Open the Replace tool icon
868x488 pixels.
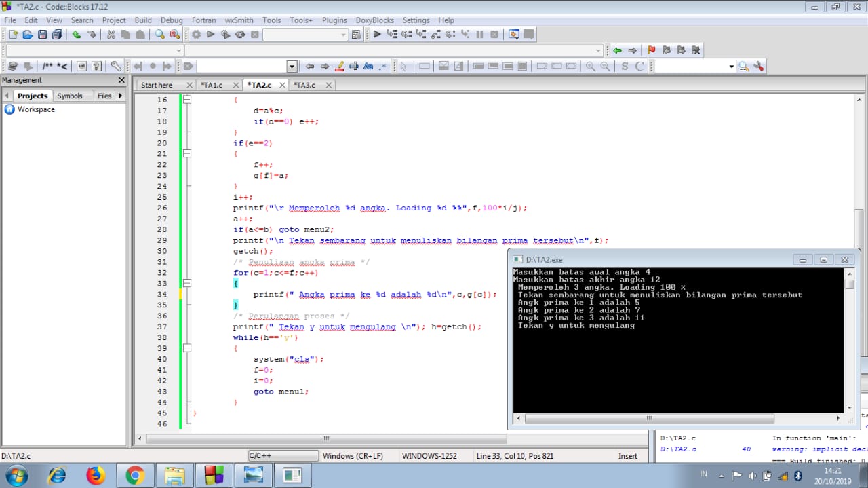(175, 35)
